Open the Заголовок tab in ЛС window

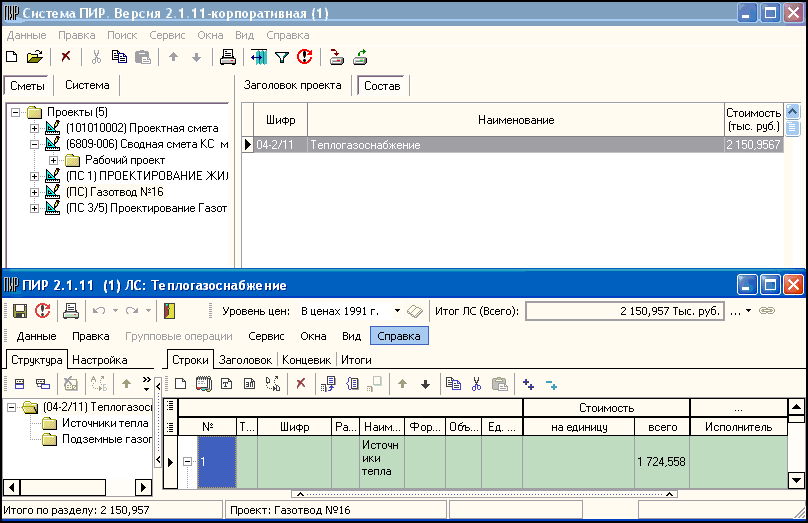tap(245, 360)
